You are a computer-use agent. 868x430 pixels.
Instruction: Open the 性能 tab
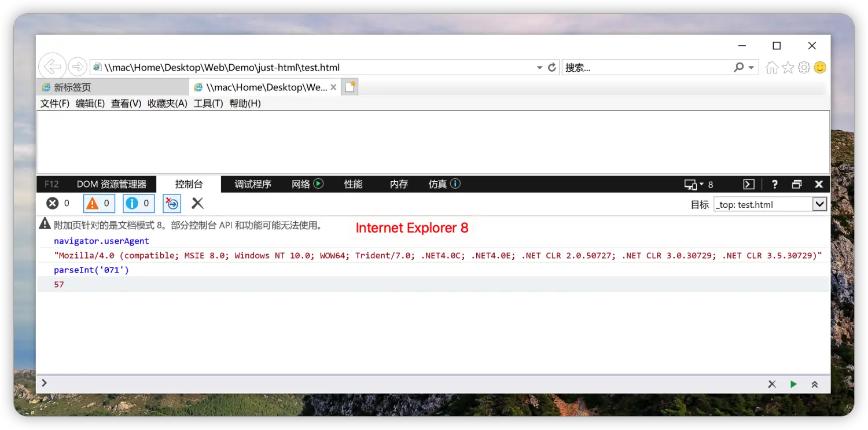tap(354, 184)
